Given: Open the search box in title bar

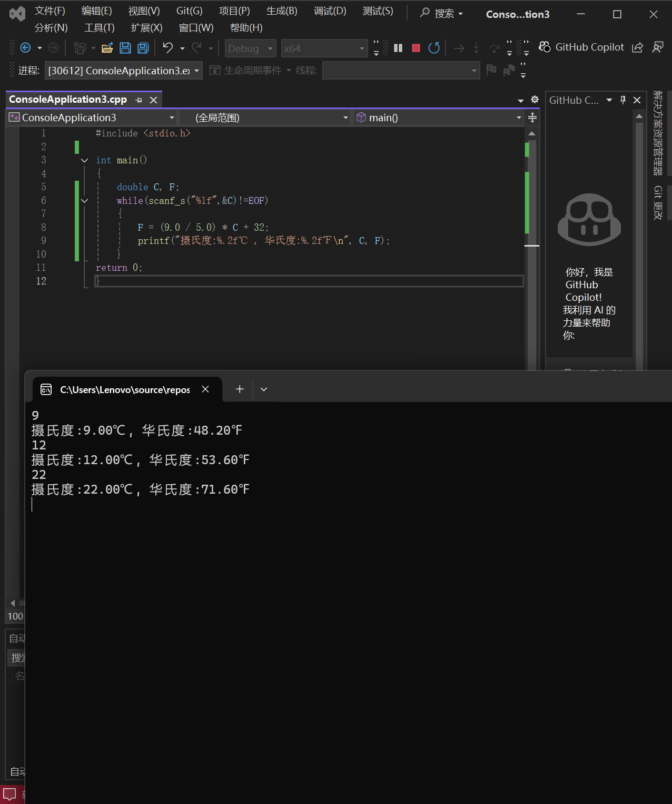Looking at the screenshot, I should pyautogui.click(x=441, y=14).
